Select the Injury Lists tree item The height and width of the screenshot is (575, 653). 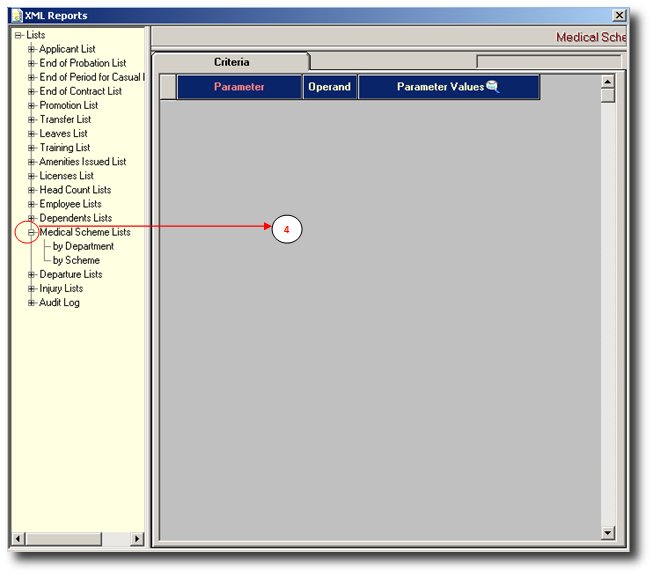click(61, 288)
